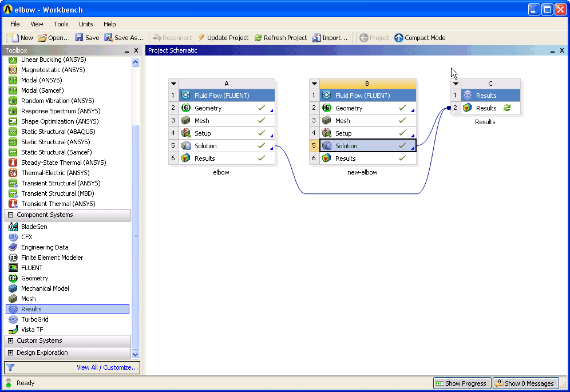Open the system B dropdown menu arrow
570x392 pixels.
pyautogui.click(x=314, y=84)
